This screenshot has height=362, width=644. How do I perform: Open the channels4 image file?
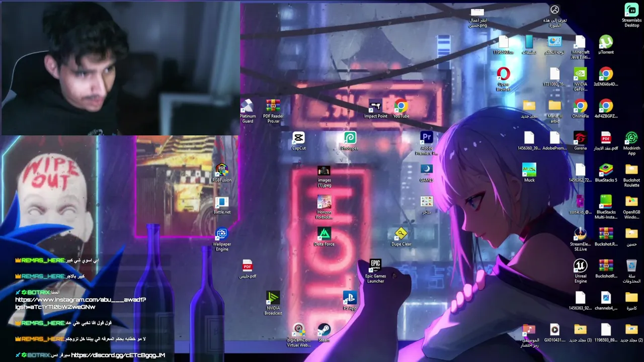(606, 301)
